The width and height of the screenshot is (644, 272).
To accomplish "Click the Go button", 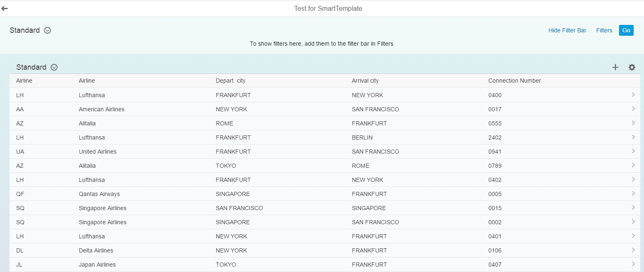I will point(626,30).
